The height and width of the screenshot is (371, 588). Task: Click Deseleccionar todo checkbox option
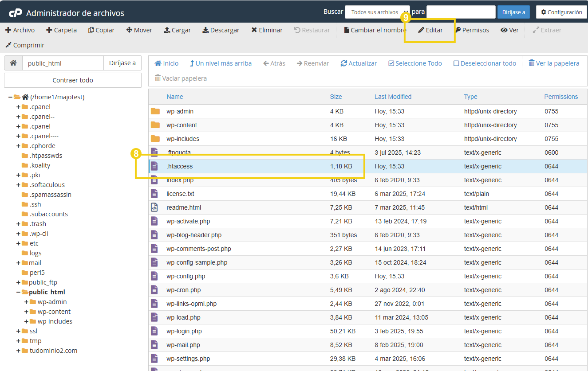click(485, 63)
